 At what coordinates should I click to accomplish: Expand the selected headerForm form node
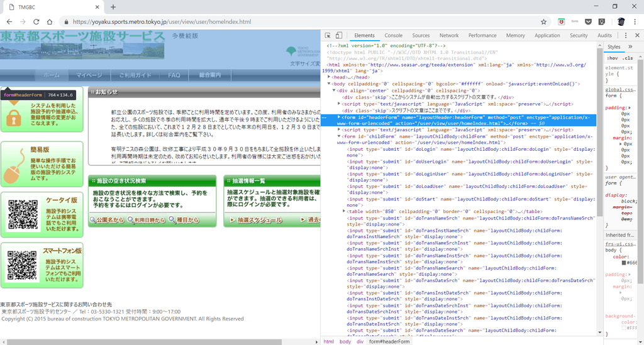pyautogui.click(x=339, y=117)
